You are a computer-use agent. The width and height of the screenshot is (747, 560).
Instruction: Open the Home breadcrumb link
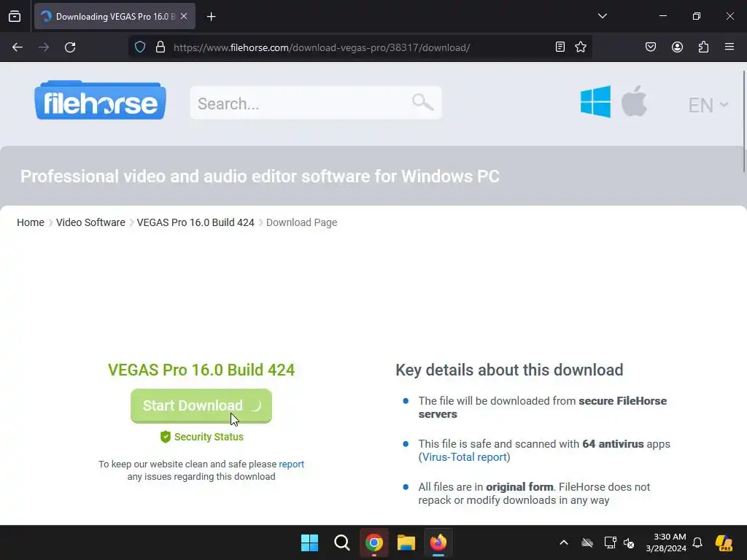click(x=31, y=222)
